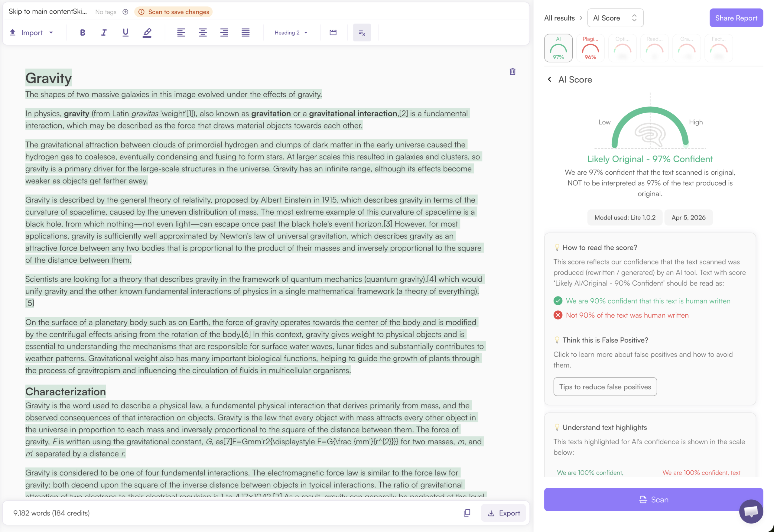Add a tag with plus icon
This screenshot has width=774, height=532.
pyautogui.click(x=125, y=12)
